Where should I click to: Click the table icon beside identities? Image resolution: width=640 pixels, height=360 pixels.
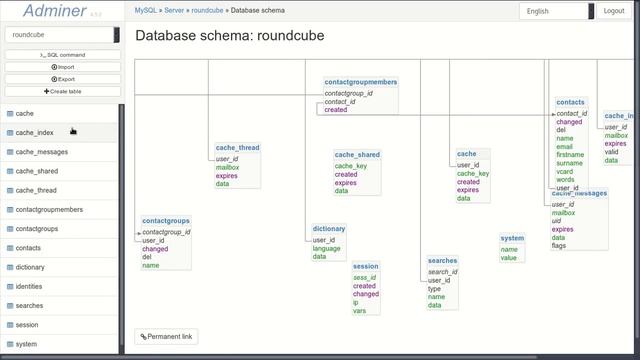click(x=10, y=286)
